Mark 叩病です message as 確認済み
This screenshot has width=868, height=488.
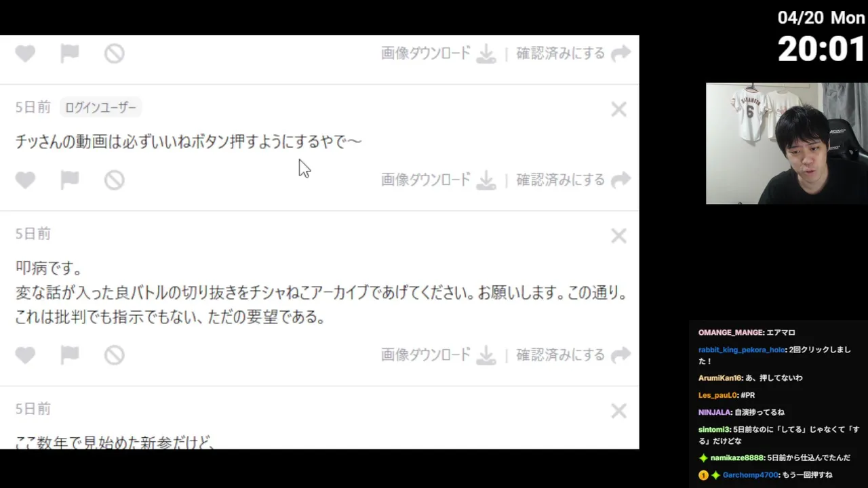point(574,354)
